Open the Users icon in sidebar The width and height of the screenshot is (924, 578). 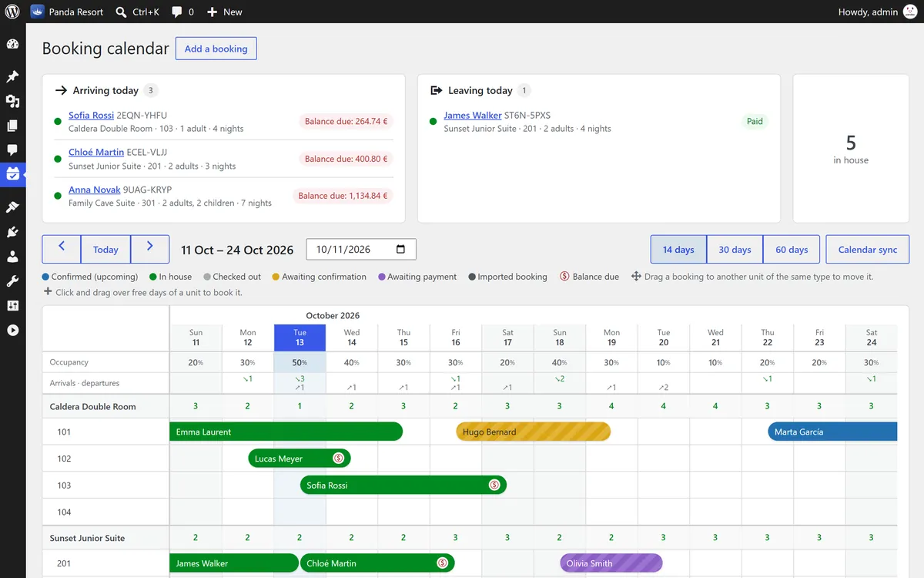12,257
